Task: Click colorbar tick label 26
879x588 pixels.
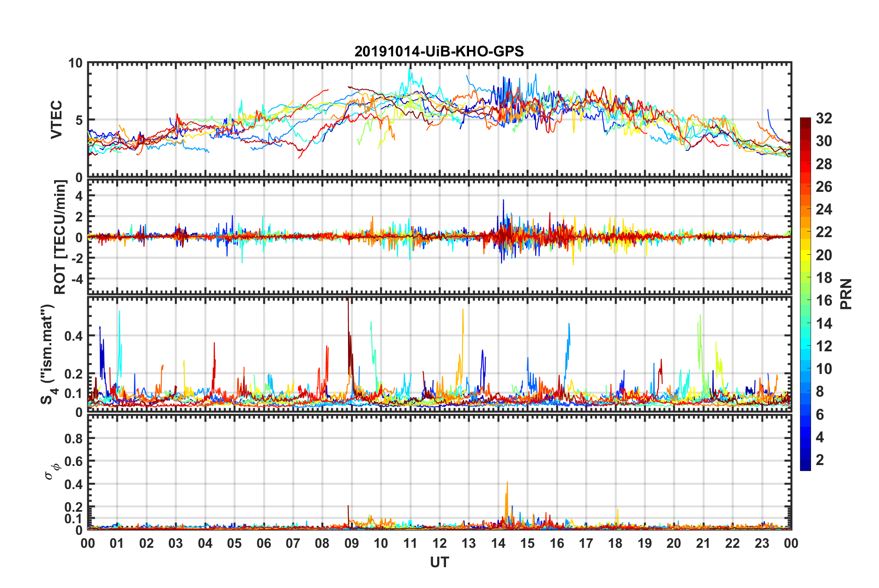Action: tap(824, 187)
